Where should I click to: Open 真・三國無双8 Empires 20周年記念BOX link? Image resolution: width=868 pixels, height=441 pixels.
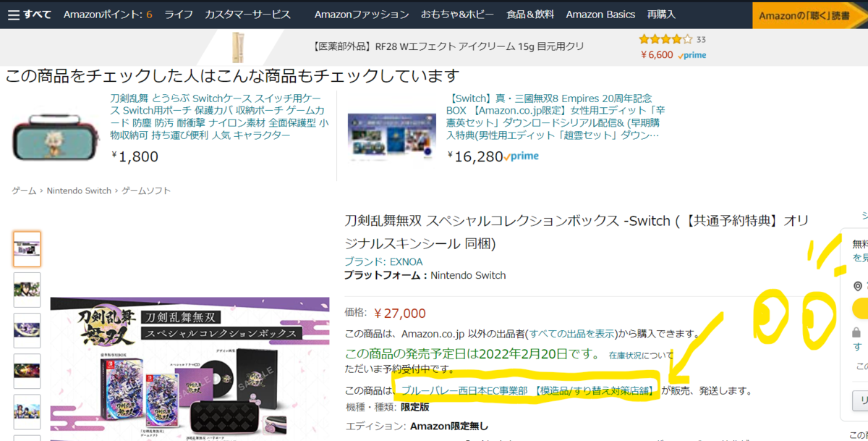click(x=556, y=117)
